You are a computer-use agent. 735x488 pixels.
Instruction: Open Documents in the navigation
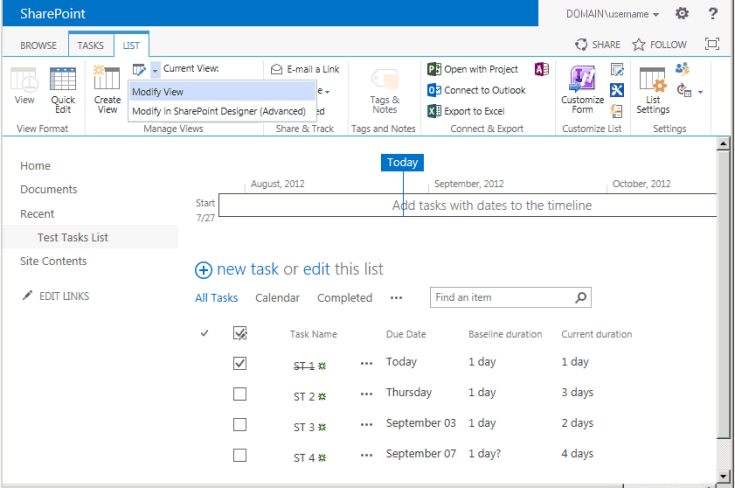coord(49,189)
